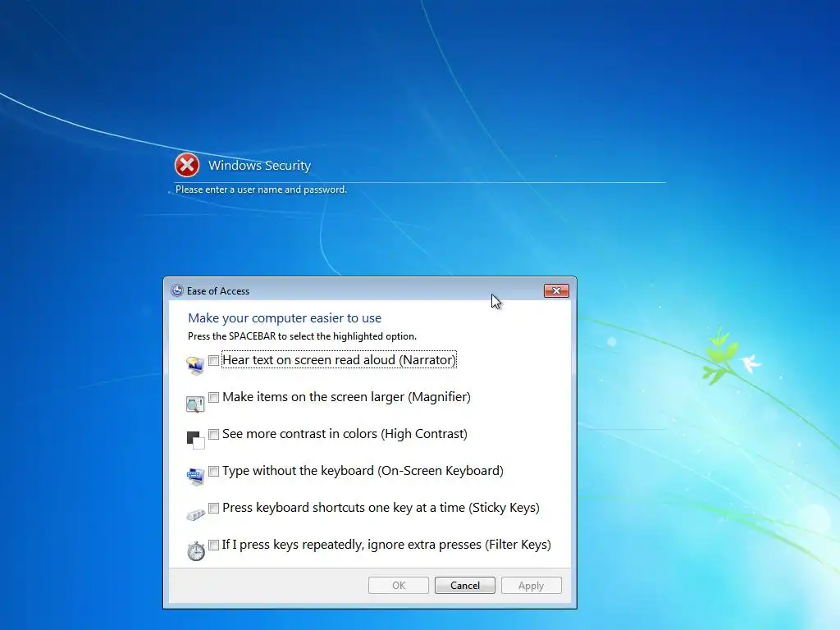This screenshot has width=840, height=630.
Task: Select 'See more contrast in colors (High Contrast)' label
Action: tap(345, 434)
